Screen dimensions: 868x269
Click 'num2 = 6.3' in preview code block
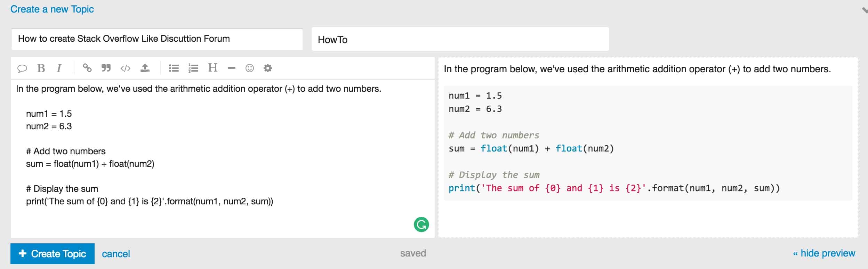tap(475, 109)
